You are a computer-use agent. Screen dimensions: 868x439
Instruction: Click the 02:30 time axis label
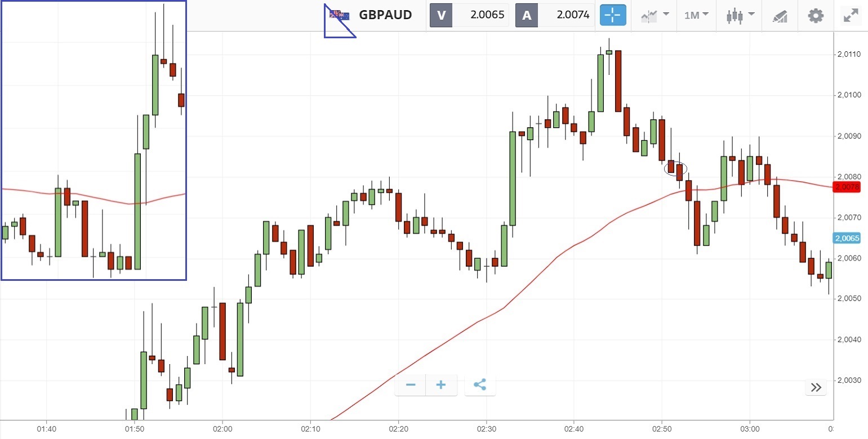(x=486, y=430)
